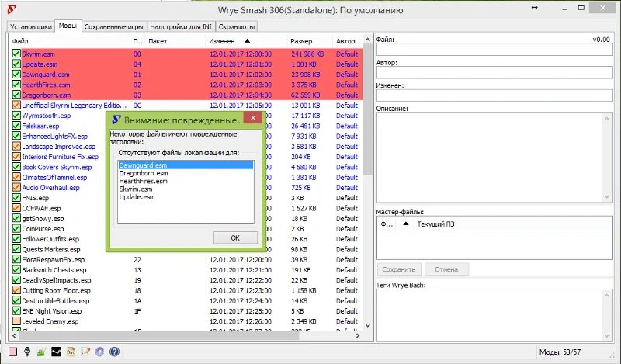Select Update.esm in the dialog list
This screenshot has width=621, height=364.
[186, 197]
